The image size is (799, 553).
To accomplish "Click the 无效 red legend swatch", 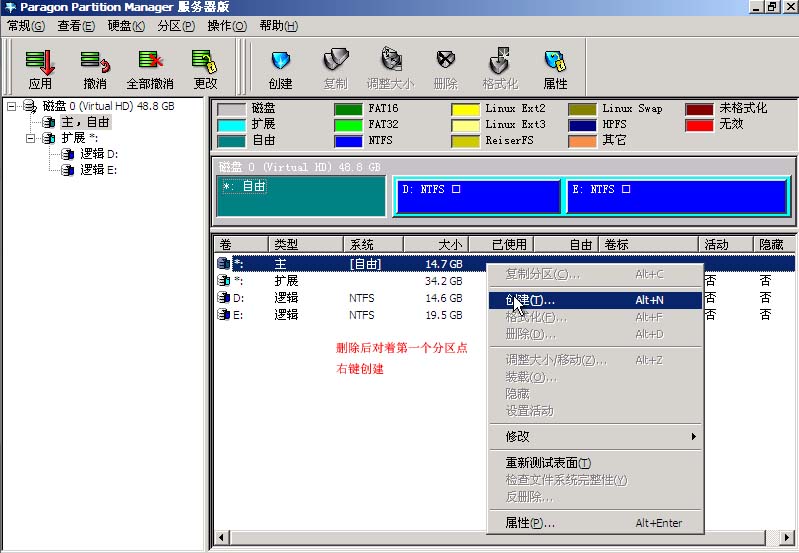I will (699, 125).
